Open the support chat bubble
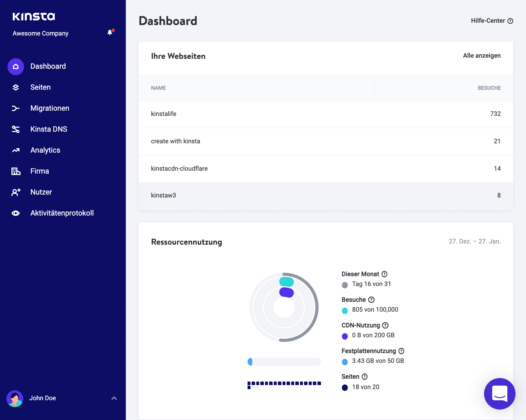This screenshot has height=420, width=526. [500, 394]
